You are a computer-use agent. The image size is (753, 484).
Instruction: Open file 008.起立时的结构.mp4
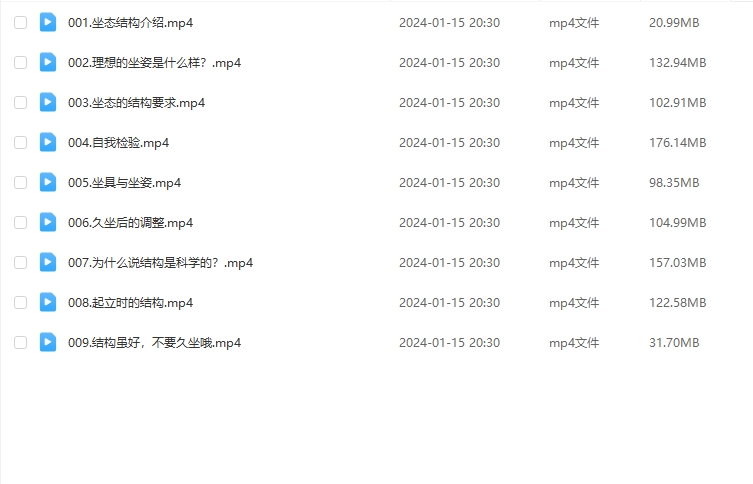131,303
